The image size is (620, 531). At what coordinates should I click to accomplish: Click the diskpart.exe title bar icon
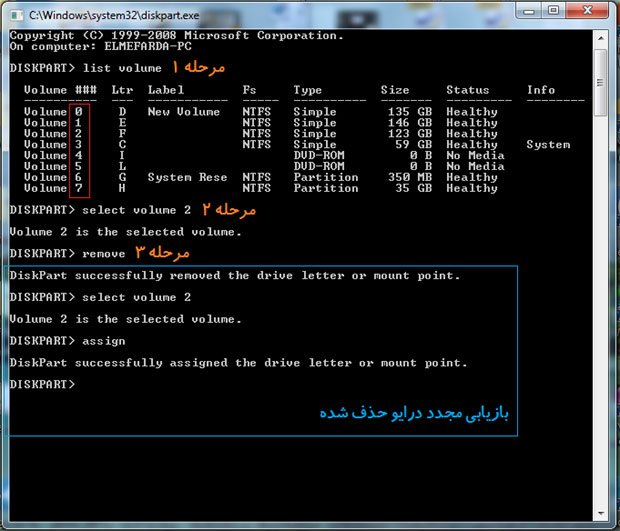tap(16, 15)
